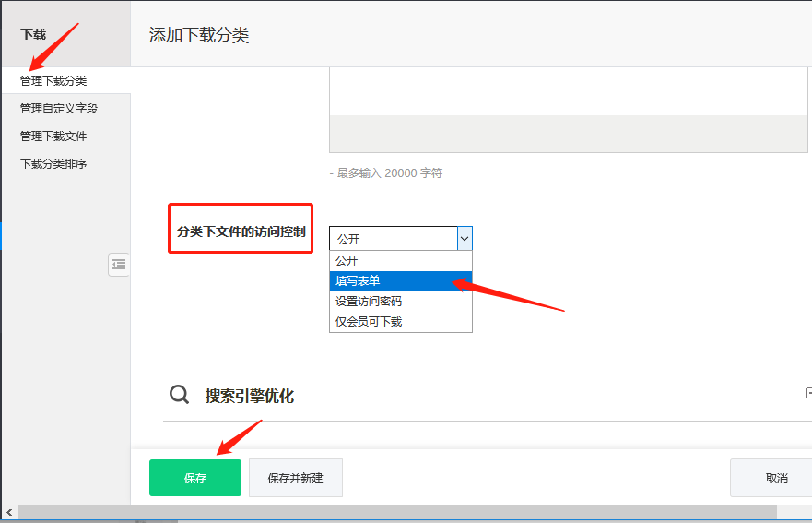The width and height of the screenshot is (812, 523).
Task: Open 管理下载文件 sidebar item
Action: point(53,137)
